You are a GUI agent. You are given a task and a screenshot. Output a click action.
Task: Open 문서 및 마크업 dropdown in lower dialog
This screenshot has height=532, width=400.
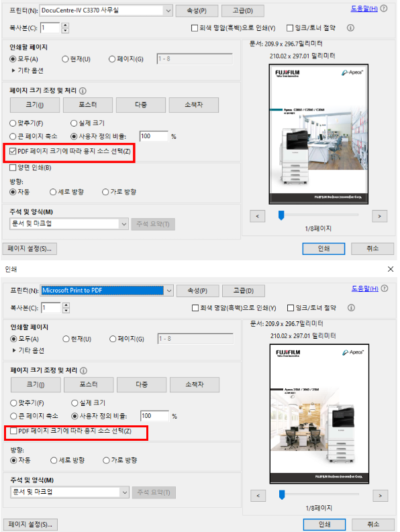click(x=70, y=492)
